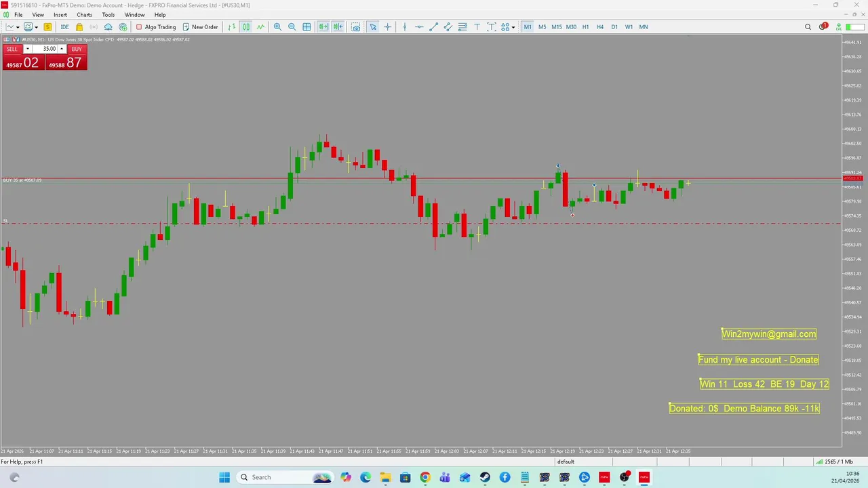Screen dimensions: 868x488
Task: Select the H4 timeframe
Action: pyautogui.click(x=600, y=27)
